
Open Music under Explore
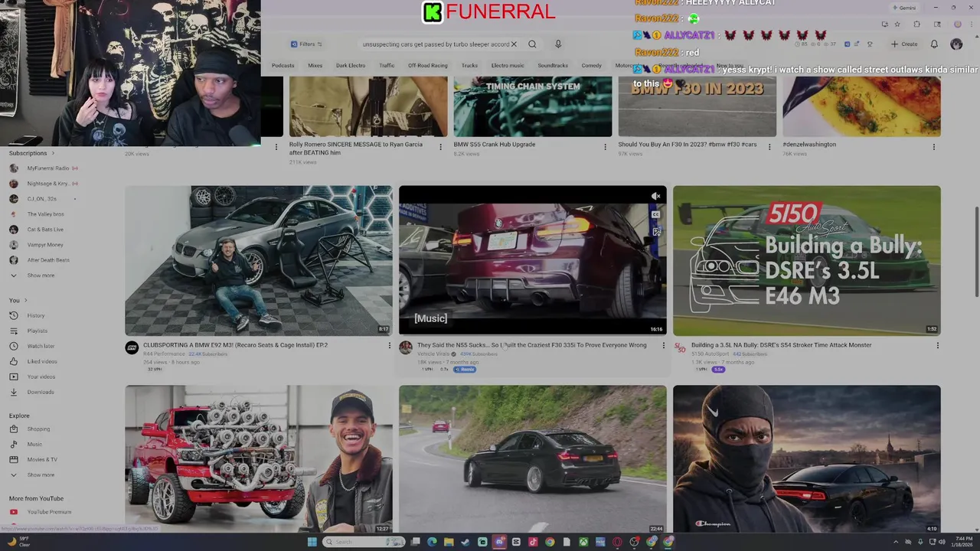34,444
